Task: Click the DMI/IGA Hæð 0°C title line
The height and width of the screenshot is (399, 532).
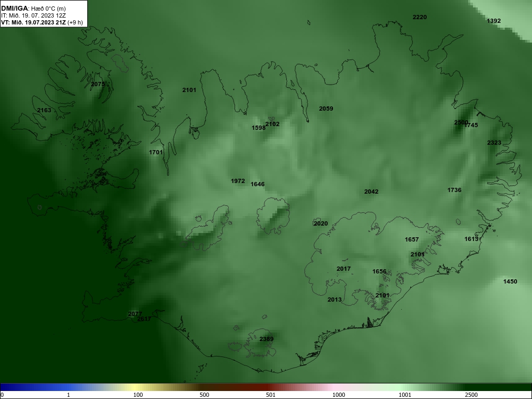Action: pos(33,9)
